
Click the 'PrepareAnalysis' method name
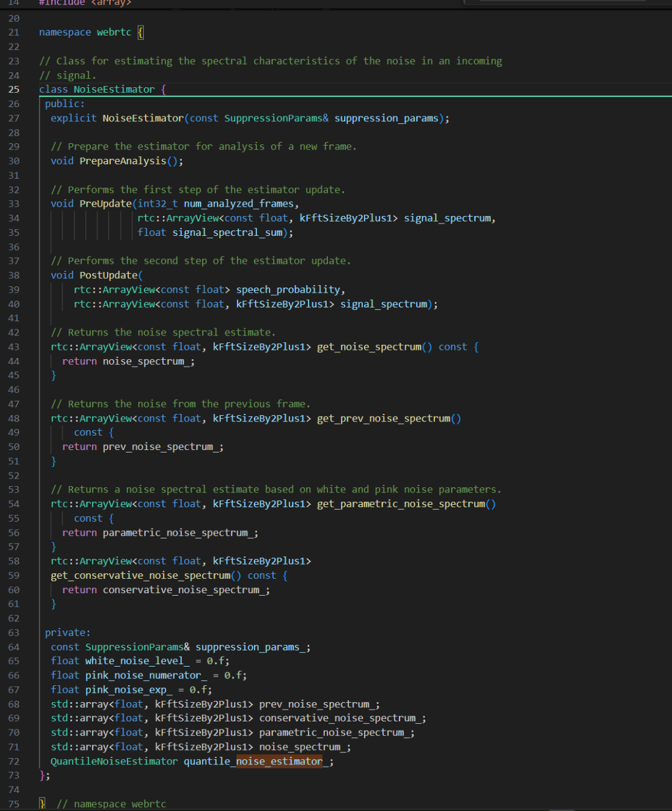[x=123, y=161]
